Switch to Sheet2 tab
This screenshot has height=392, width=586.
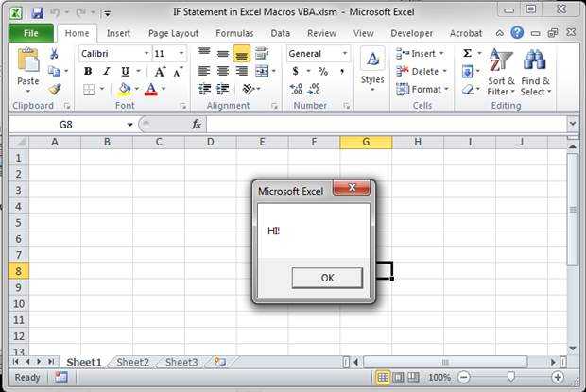pyautogui.click(x=132, y=362)
